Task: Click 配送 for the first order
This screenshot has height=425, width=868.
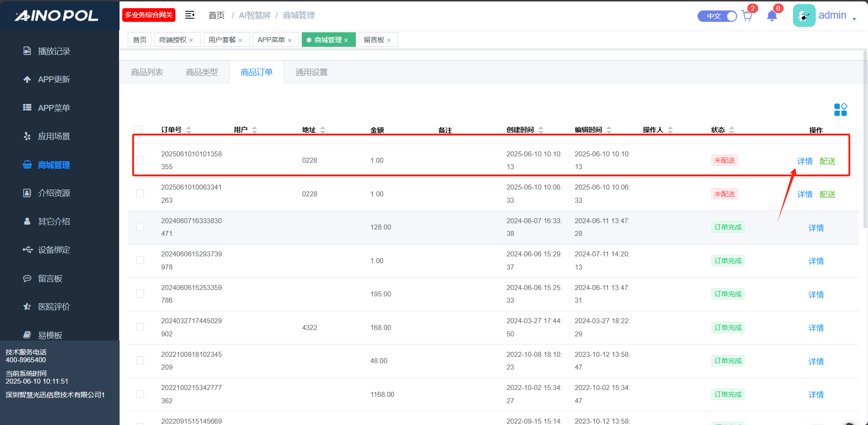Action: pos(827,161)
